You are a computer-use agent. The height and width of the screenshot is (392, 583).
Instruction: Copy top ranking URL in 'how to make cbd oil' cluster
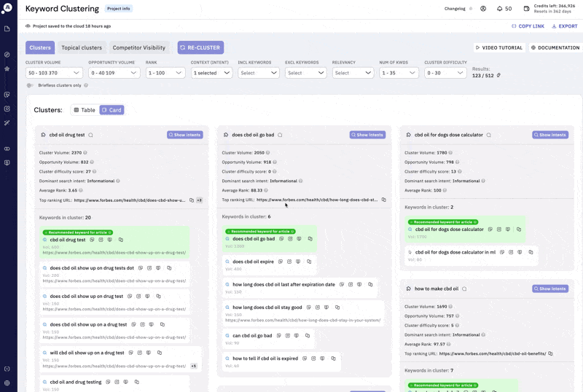pos(550,353)
